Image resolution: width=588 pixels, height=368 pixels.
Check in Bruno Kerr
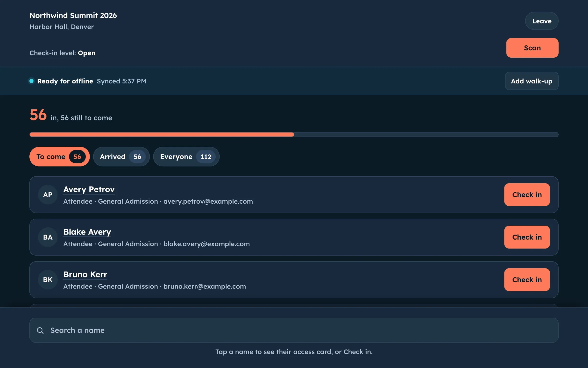point(527,280)
